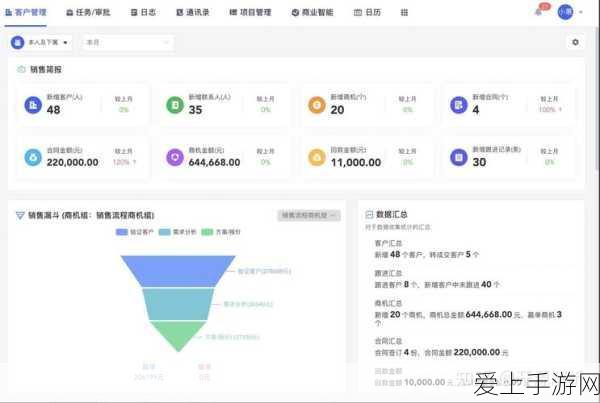The height and width of the screenshot is (403, 600).
Task: Click the 新增合同 value 4
Action: [476, 110]
